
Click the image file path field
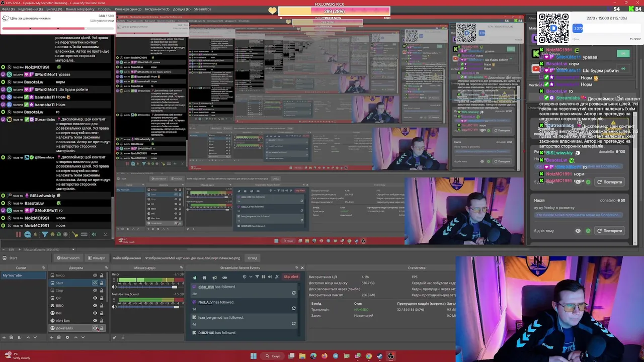point(192,258)
